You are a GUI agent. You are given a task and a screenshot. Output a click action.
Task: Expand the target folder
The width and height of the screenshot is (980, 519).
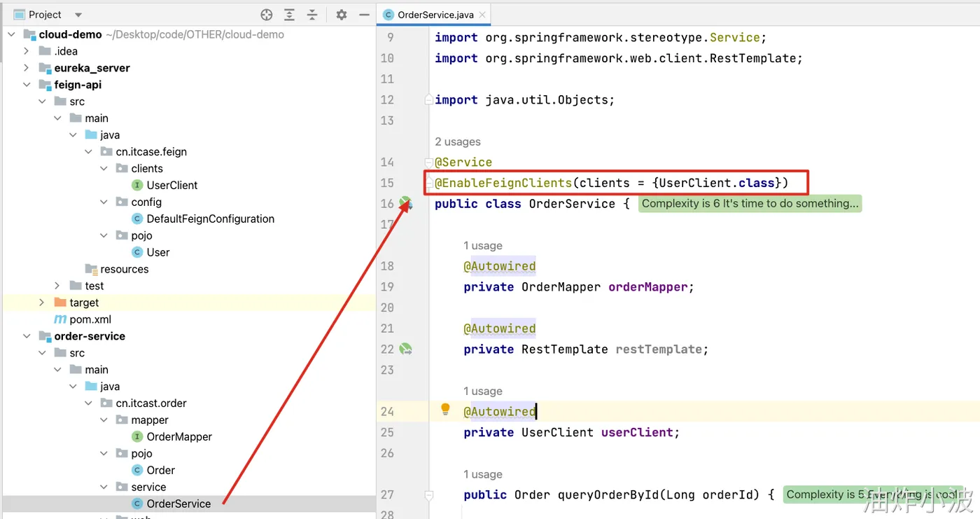42,303
